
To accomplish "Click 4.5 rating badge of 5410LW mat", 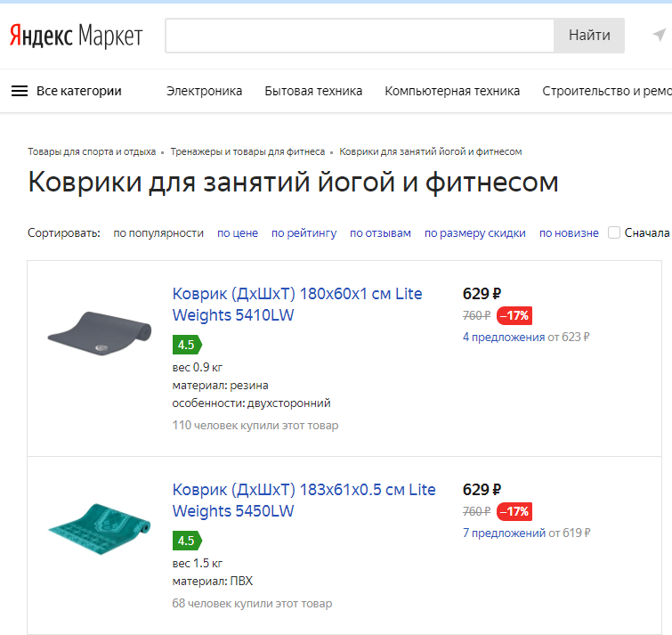I will pyautogui.click(x=187, y=345).
